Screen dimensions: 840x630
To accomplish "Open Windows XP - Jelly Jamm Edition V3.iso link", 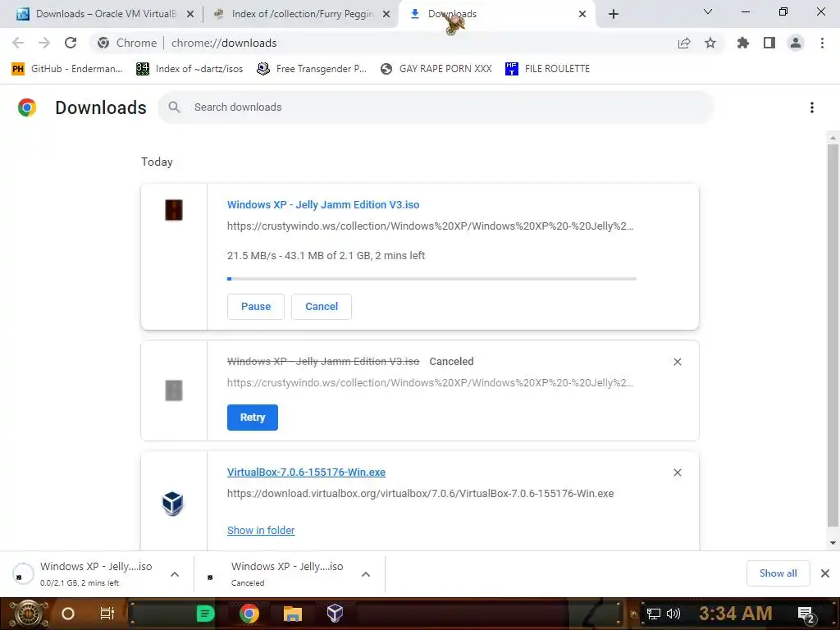I will click(323, 204).
